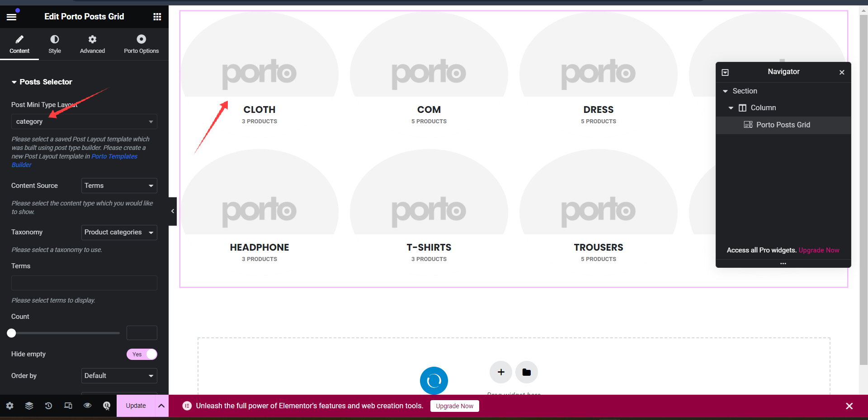Screen dimensions: 868x420
Task: Open Responsive Mode icon in footer
Action: click(68, 406)
